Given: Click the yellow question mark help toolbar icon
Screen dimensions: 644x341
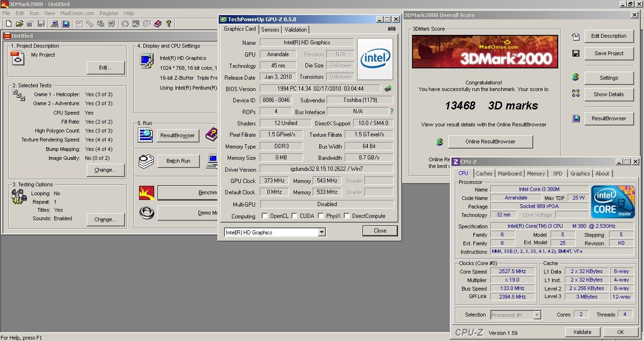Looking at the screenshot, I should (x=168, y=24).
